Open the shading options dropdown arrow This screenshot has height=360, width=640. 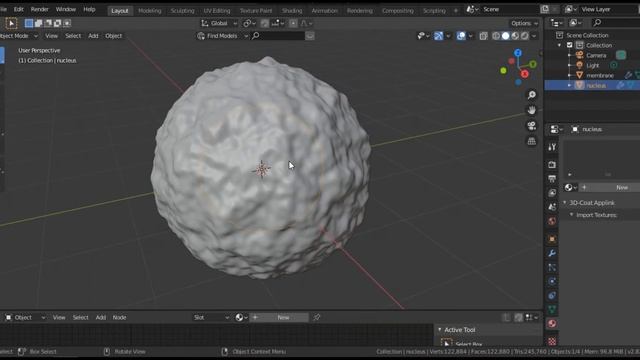tap(534, 36)
